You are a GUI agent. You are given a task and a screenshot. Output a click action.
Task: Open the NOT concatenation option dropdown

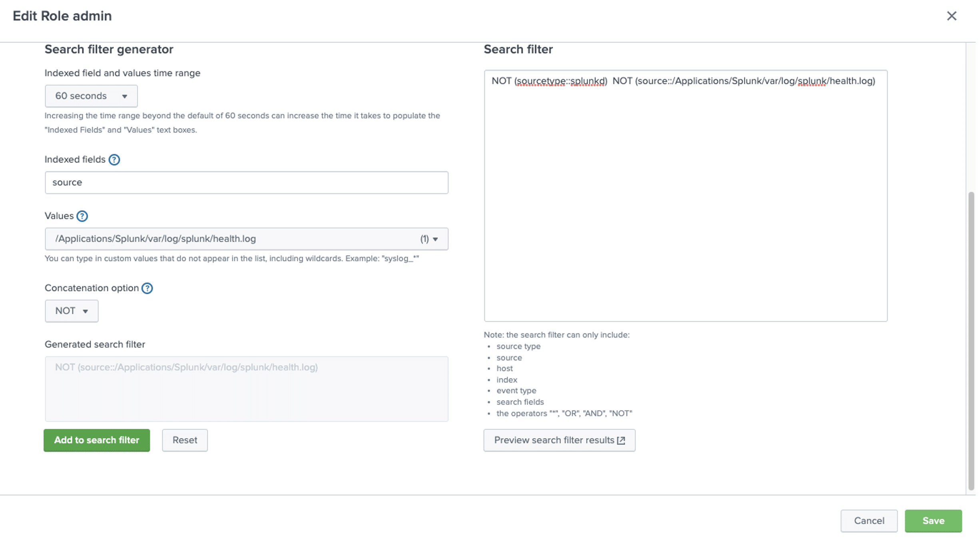click(x=72, y=311)
